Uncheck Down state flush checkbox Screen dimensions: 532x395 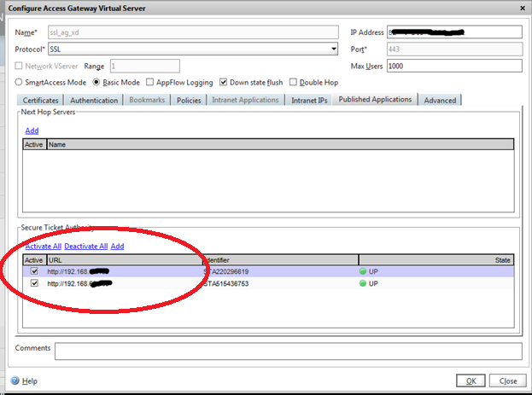click(223, 82)
